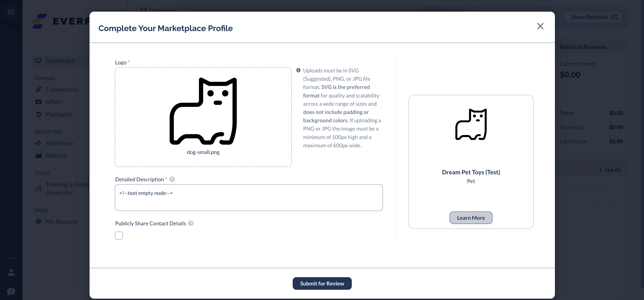Toggle the Publicly Share Contact Details checkbox
This screenshot has width=644, height=300.
119,236
